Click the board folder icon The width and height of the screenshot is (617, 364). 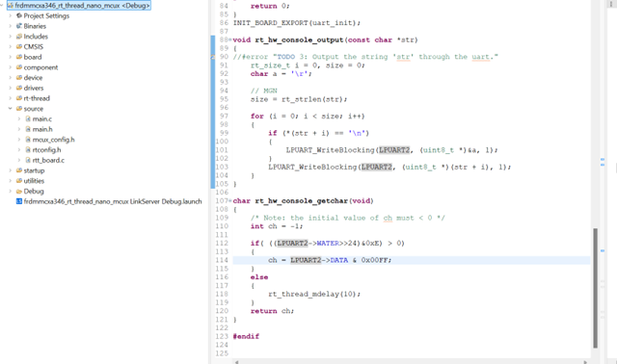coord(19,57)
